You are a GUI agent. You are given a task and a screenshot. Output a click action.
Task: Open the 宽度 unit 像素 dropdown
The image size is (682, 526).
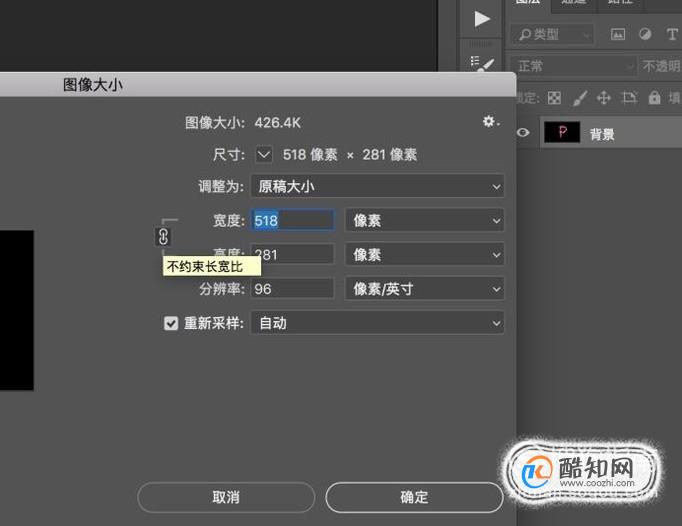tap(425, 220)
